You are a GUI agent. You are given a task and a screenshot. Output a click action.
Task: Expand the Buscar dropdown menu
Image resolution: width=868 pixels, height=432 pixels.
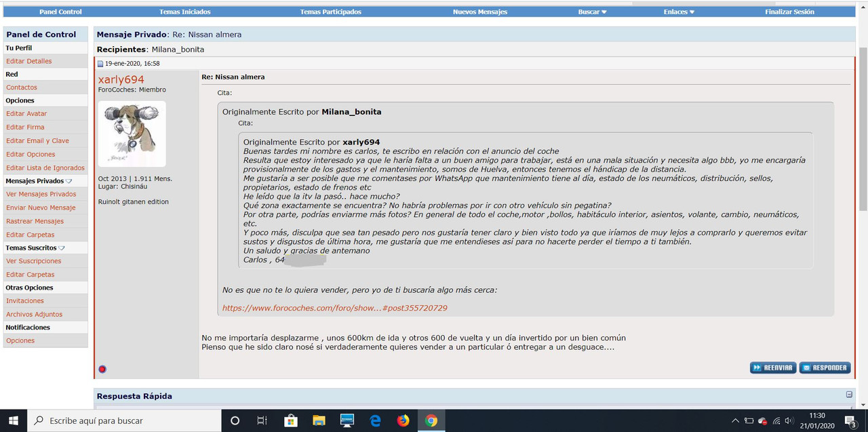593,12
